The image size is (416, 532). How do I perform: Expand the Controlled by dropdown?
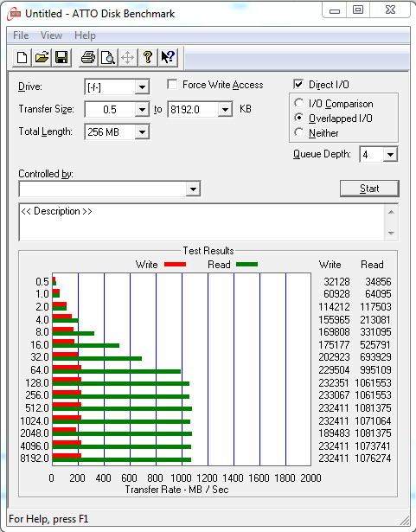point(193,189)
